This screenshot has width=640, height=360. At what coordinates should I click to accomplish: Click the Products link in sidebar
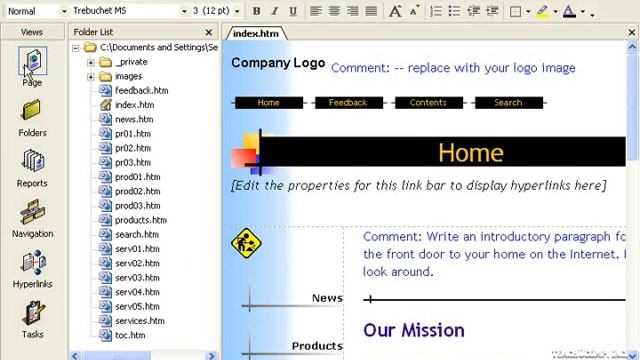click(x=317, y=346)
